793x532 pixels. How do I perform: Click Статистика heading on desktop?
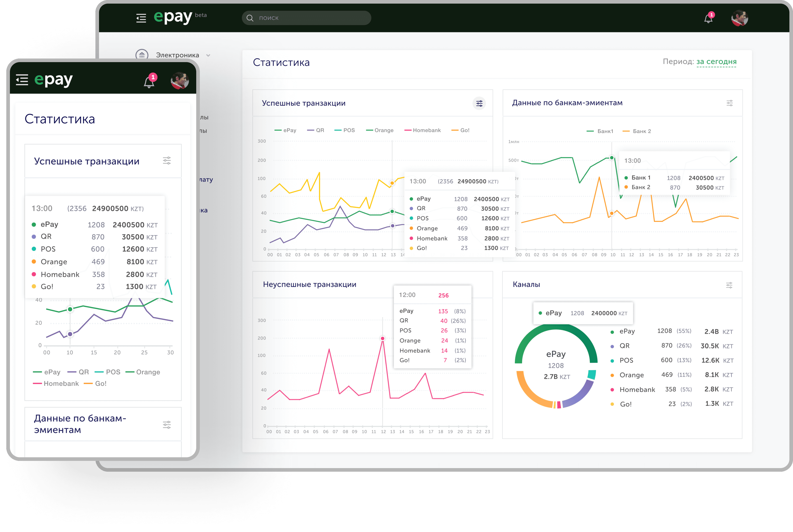coord(281,62)
